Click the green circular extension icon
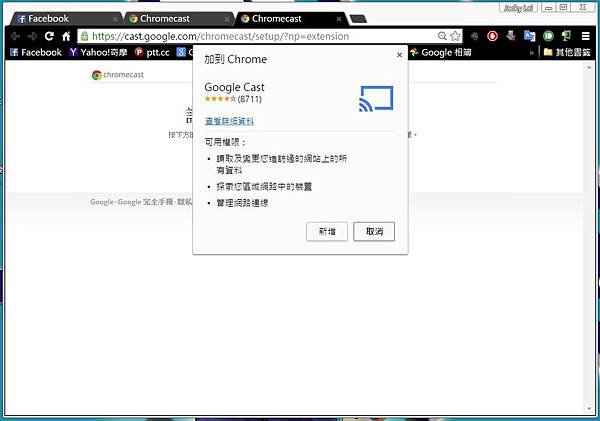 pyautogui.click(x=548, y=36)
